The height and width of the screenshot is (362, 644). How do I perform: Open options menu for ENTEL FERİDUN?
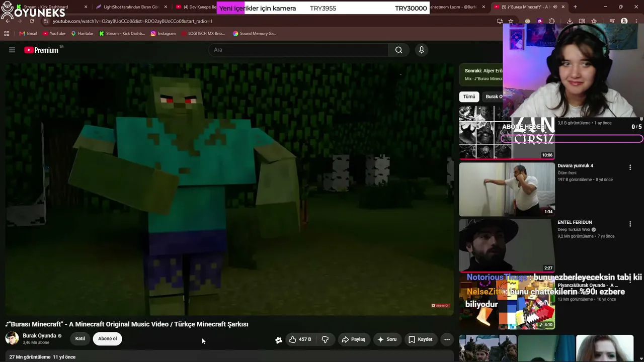[x=630, y=224]
